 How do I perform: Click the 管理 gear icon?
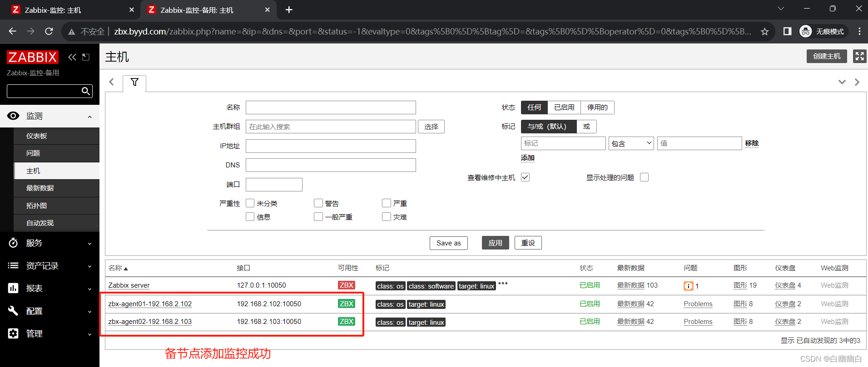(13, 333)
